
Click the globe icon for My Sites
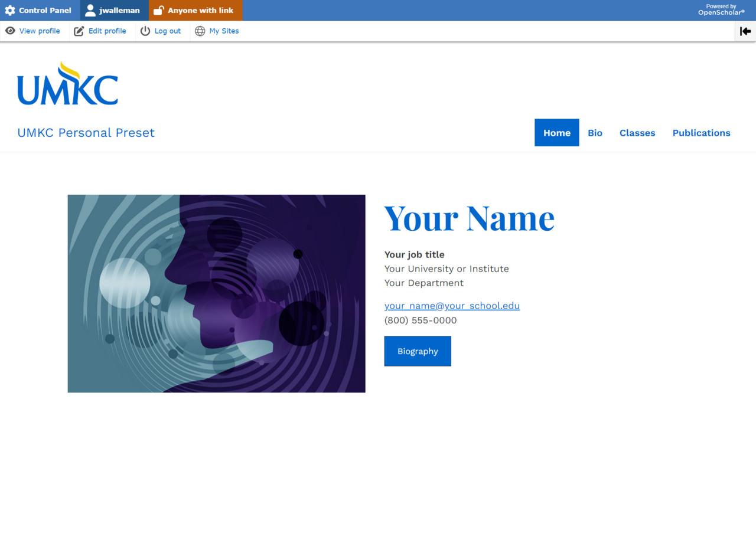pyautogui.click(x=200, y=31)
